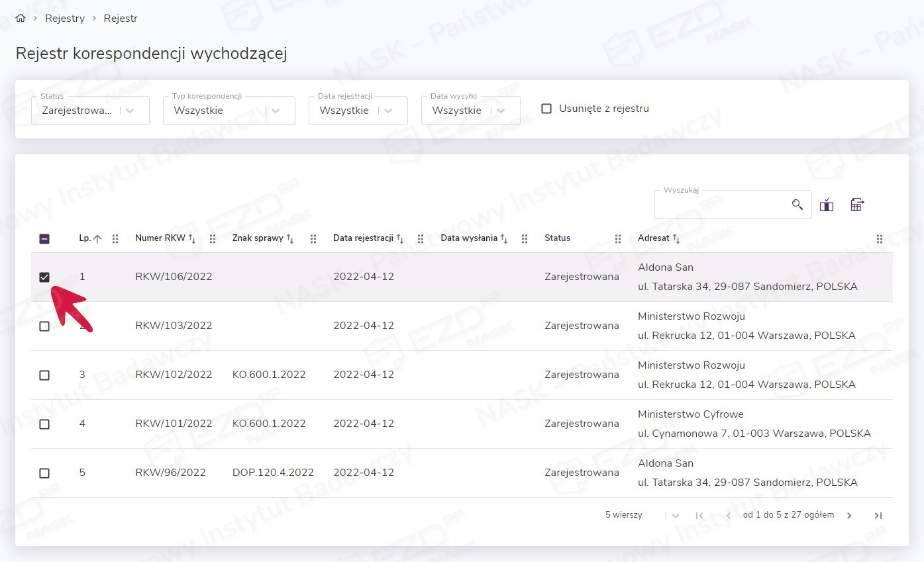Click the Wyszukaj search field

(x=722, y=205)
